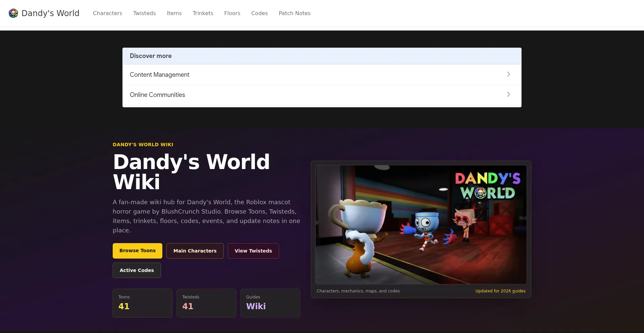Click the Dandy's World flower logo icon
Viewport: 644px width, 333px height.
point(13,13)
